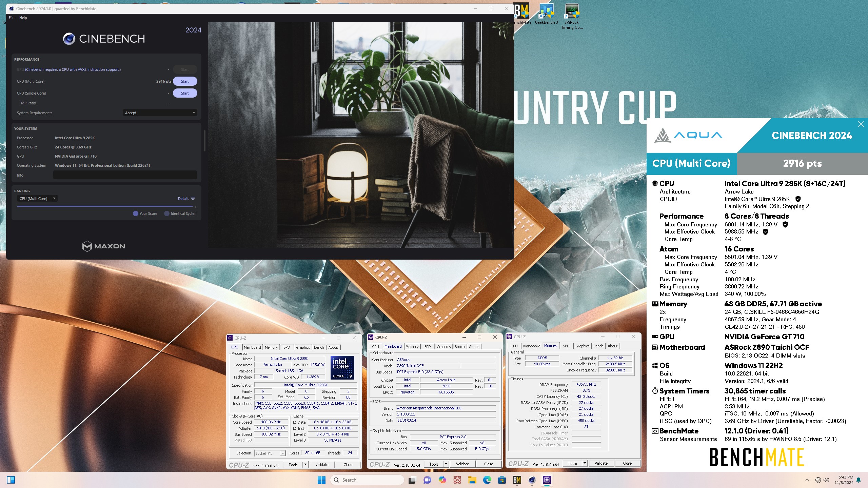Click the 'ASRock Z890 Taichi OCF' motherboard text

pos(767,347)
